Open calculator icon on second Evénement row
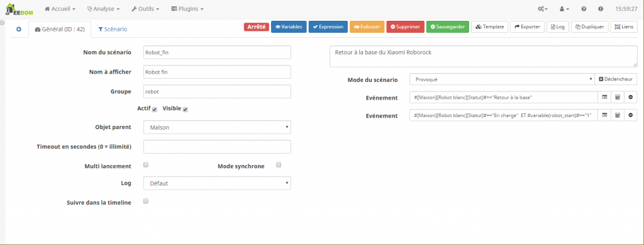644x245 pixels. click(618, 115)
